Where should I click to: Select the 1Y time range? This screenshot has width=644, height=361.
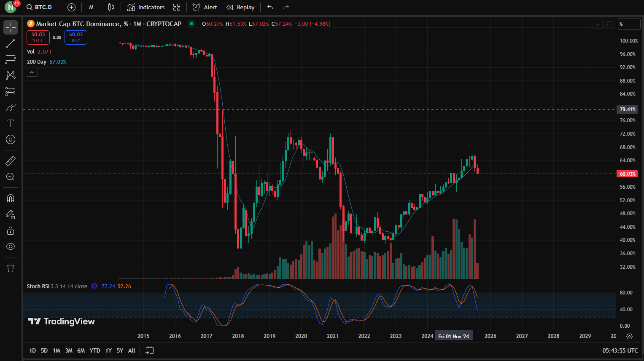(108, 350)
